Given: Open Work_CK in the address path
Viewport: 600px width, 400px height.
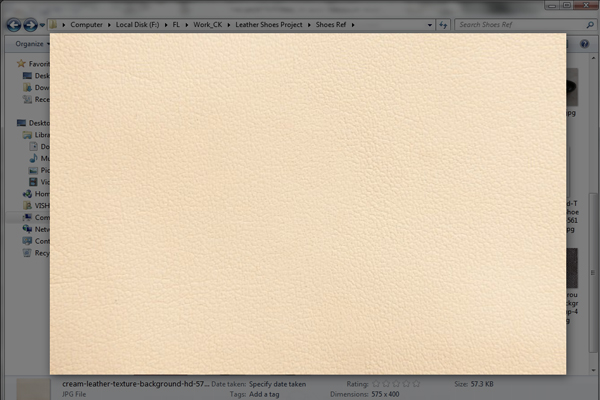Looking at the screenshot, I should (207, 24).
